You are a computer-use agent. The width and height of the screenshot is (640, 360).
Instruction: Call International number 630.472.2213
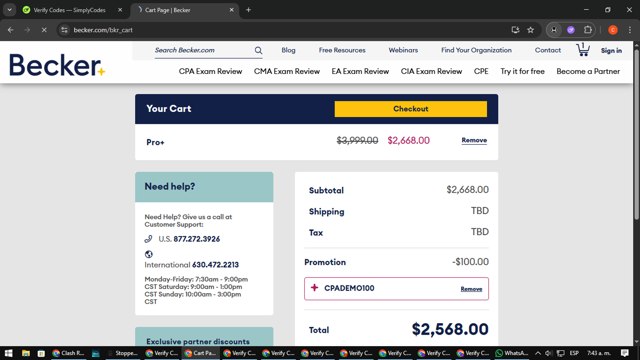click(x=215, y=265)
